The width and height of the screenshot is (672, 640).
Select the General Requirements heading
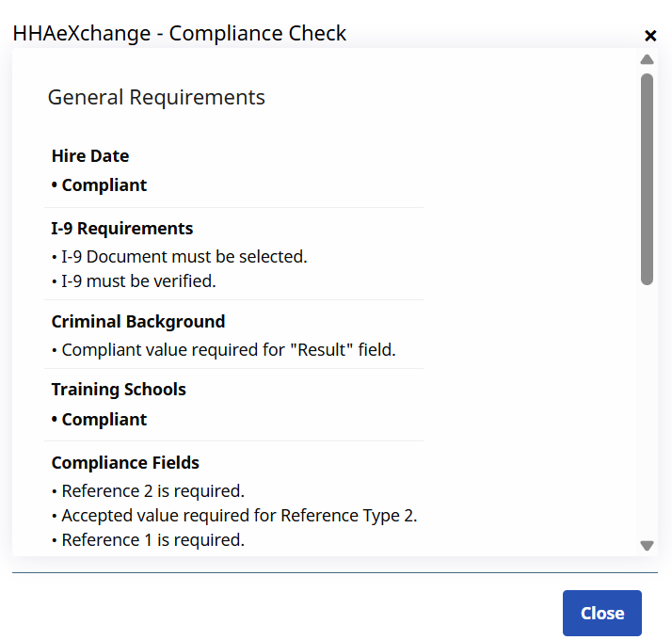[x=156, y=97]
